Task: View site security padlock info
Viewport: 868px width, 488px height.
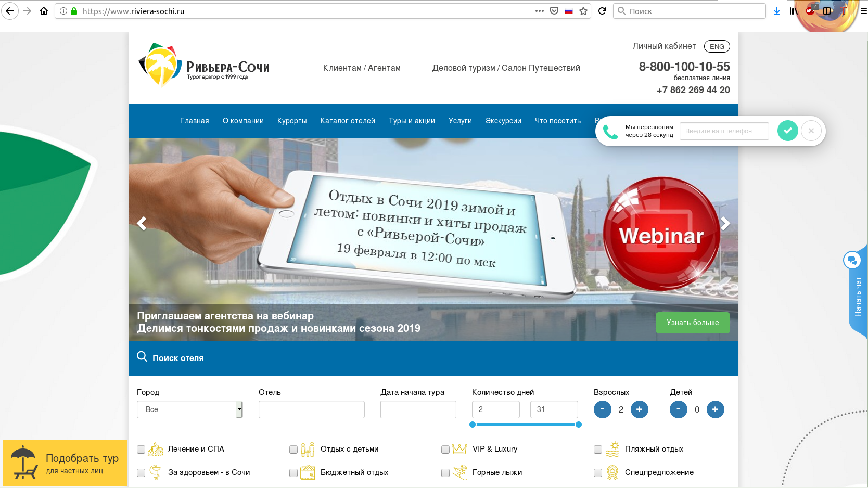Action: (x=74, y=11)
